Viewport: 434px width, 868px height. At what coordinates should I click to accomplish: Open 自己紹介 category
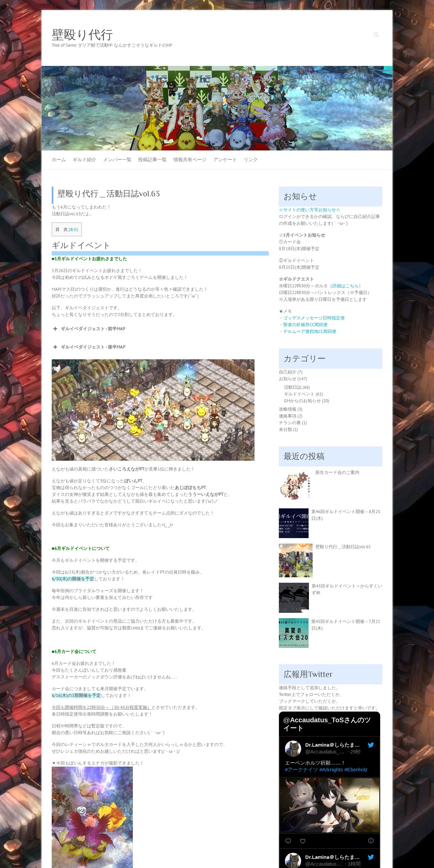287,372
